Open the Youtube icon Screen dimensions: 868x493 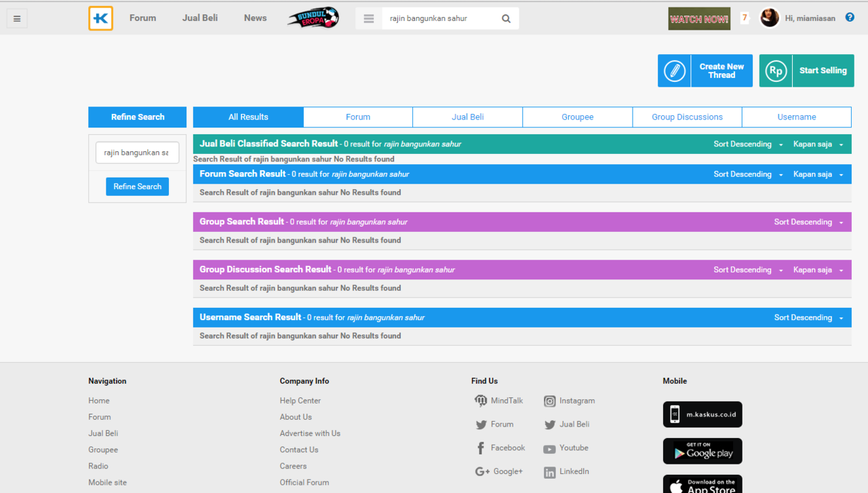pyautogui.click(x=549, y=449)
